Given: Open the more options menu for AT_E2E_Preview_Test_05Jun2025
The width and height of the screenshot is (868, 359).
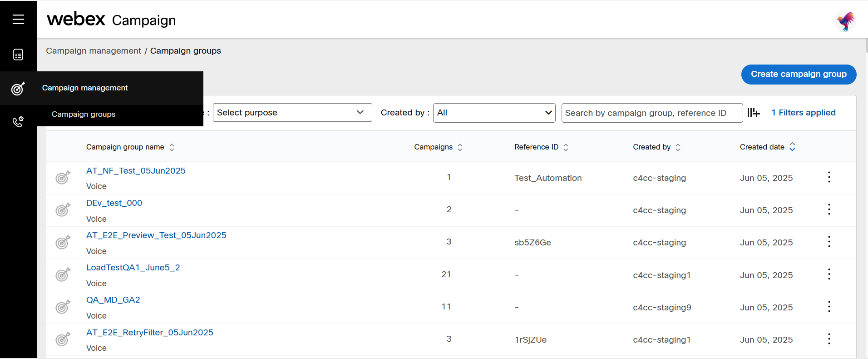Looking at the screenshot, I should pyautogui.click(x=829, y=242).
